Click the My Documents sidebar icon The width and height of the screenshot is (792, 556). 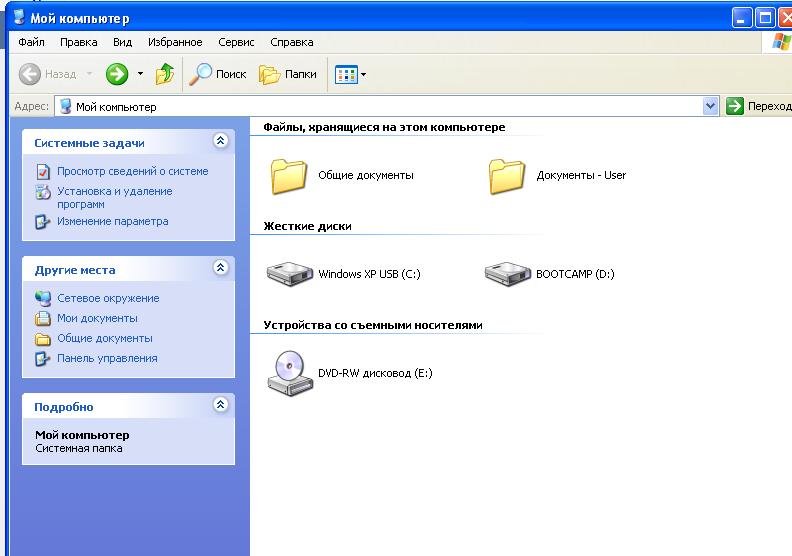click(43, 319)
